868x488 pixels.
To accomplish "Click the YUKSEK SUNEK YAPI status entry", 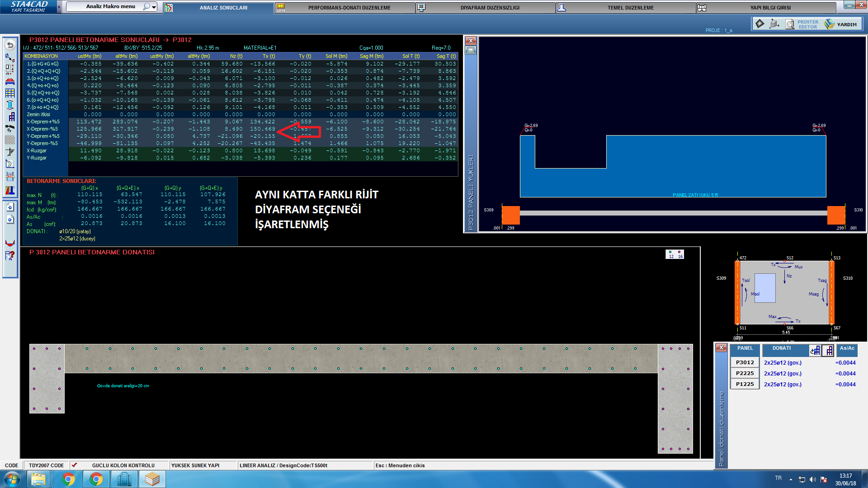I will tap(195, 465).
